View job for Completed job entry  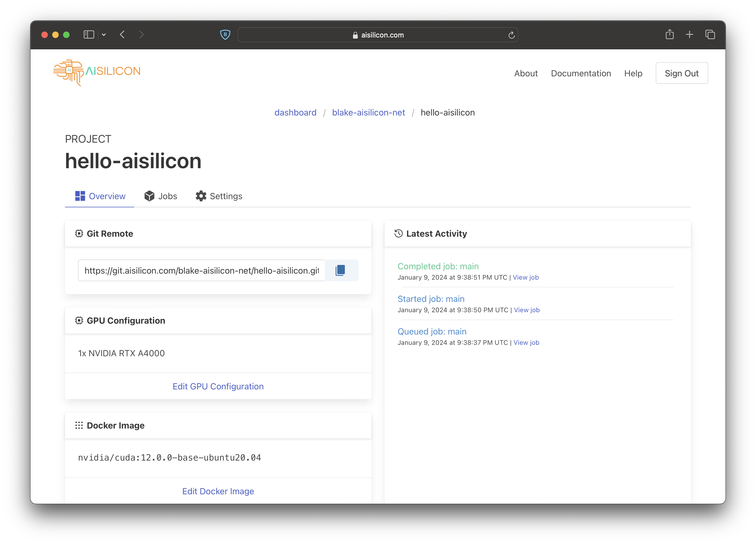point(525,277)
